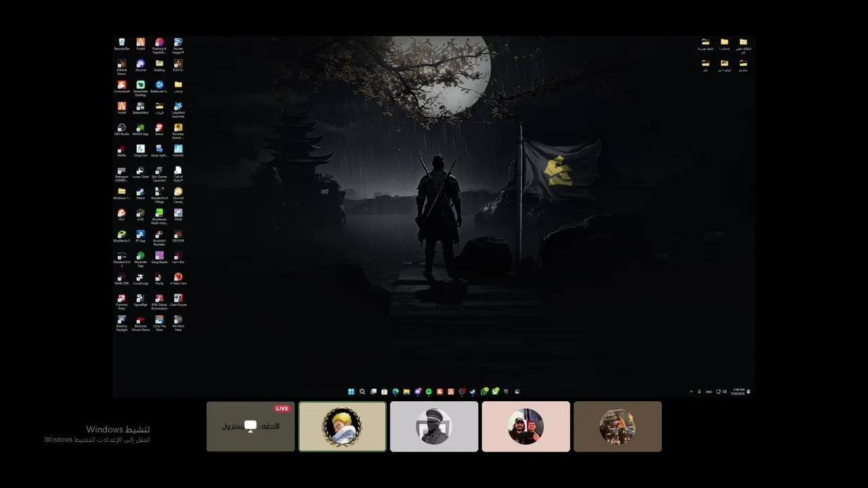Open WhatsApp from the taskbar
This screenshot has width=868, height=488.
[x=484, y=392]
